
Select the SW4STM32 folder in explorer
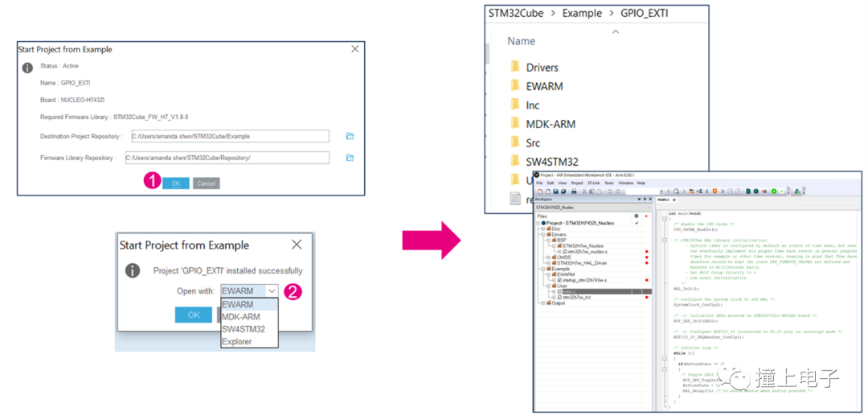coord(544,162)
